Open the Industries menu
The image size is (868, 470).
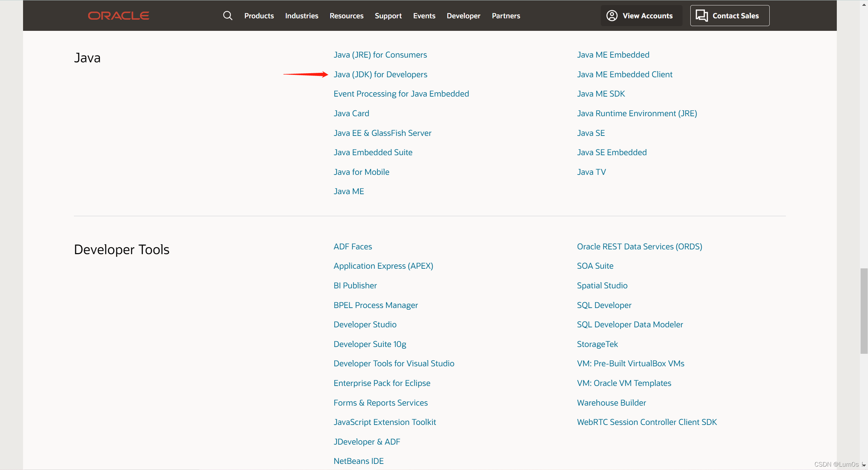pyautogui.click(x=301, y=16)
